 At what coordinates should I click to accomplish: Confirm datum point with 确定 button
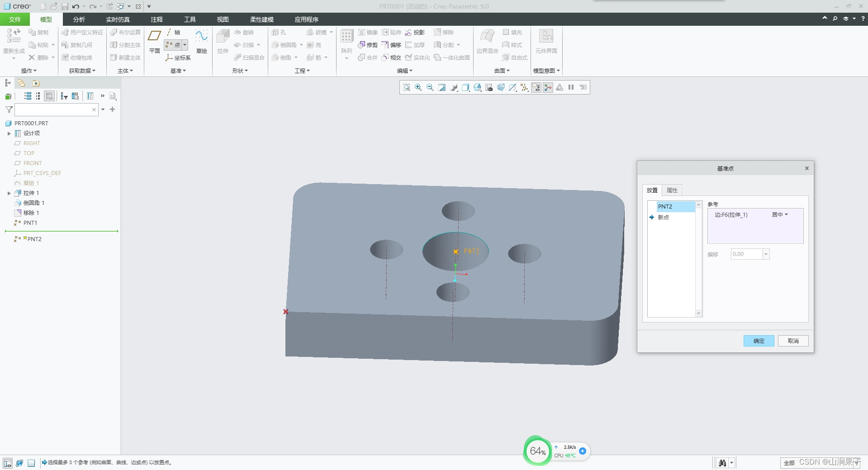[759, 341]
